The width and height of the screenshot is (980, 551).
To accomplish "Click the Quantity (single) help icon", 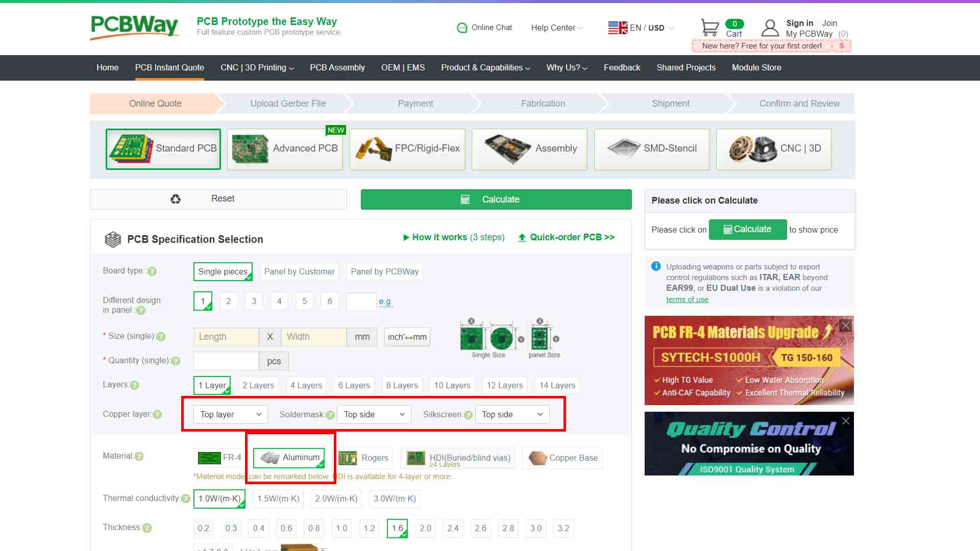I will pyautogui.click(x=176, y=361).
